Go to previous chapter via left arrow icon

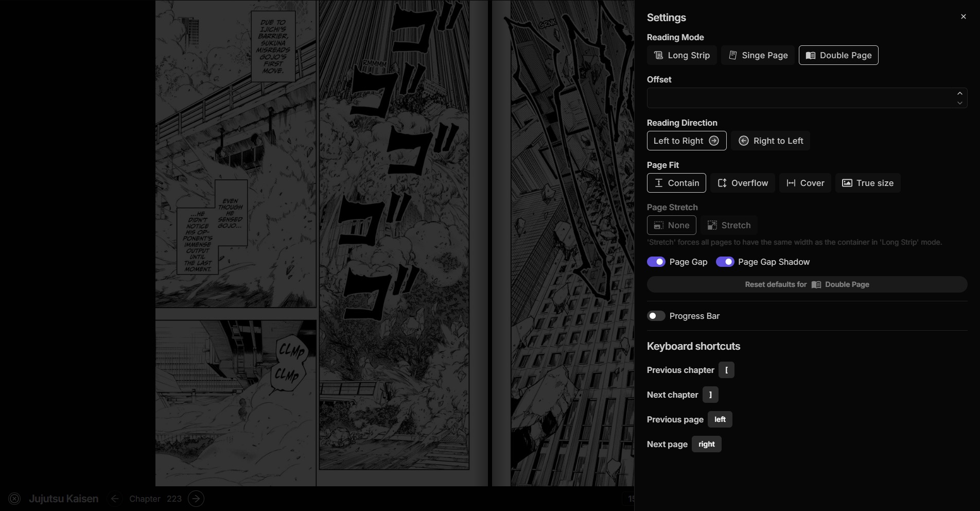[115, 499]
